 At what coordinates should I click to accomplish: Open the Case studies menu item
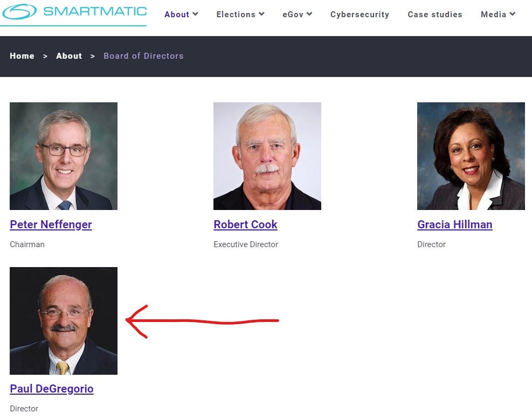[435, 14]
